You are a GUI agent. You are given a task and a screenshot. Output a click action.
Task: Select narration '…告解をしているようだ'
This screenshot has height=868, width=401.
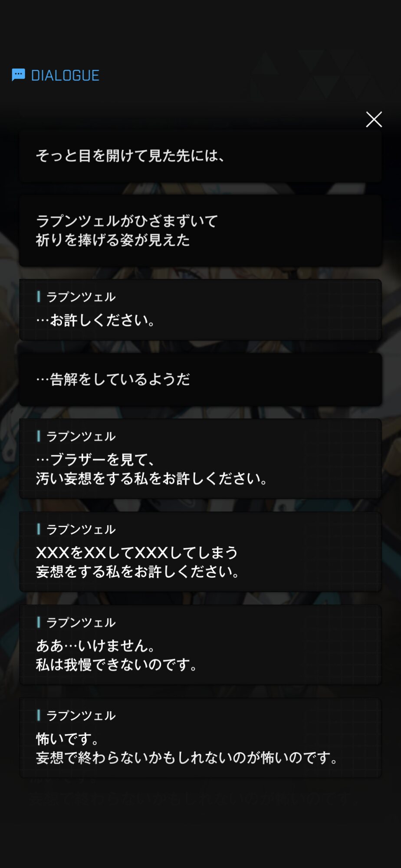(x=200, y=379)
